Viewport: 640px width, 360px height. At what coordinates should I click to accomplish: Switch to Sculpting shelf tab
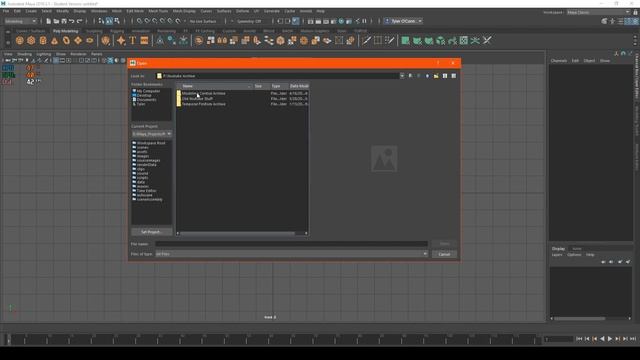click(x=94, y=31)
